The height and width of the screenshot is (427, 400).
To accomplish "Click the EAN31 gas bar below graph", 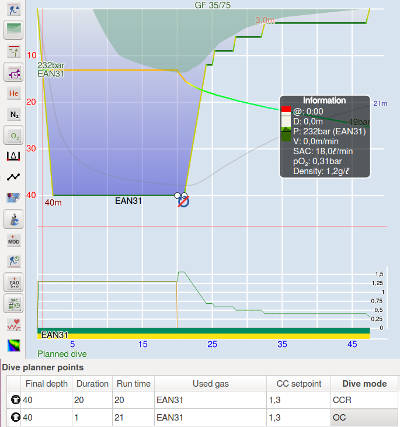I will pyautogui.click(x=204, y=334).
